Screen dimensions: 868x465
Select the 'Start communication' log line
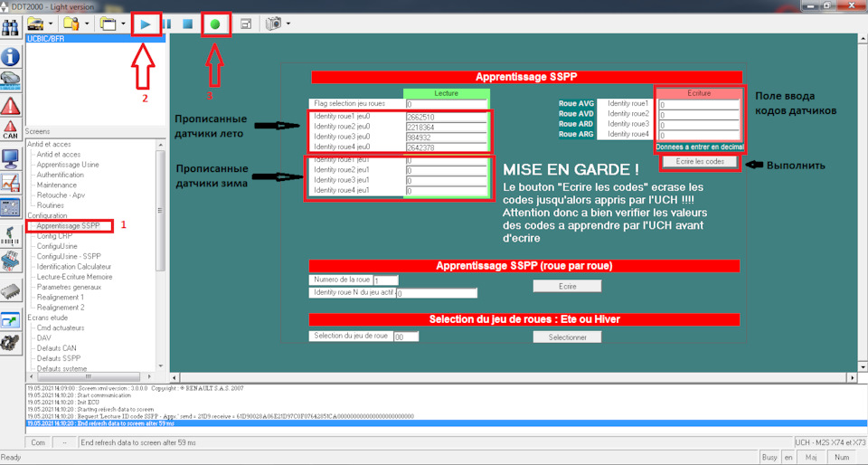click(80, 395)
